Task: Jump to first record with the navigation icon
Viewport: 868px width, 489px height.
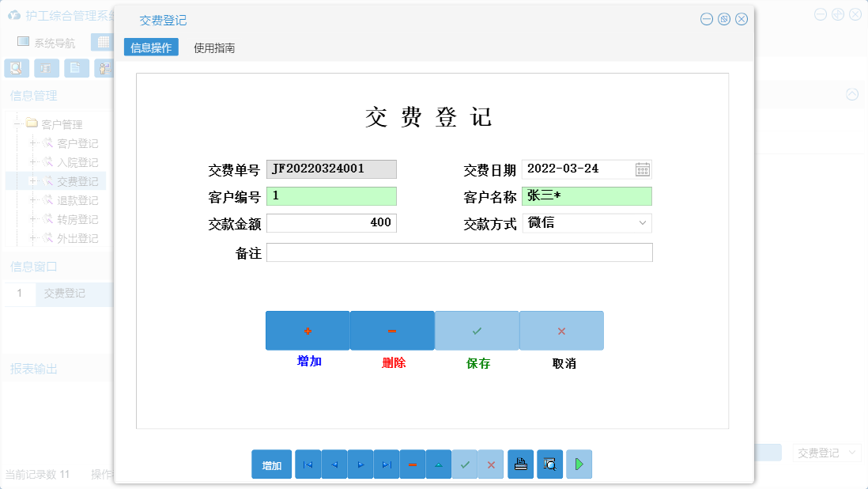Action: pos(308,464)
